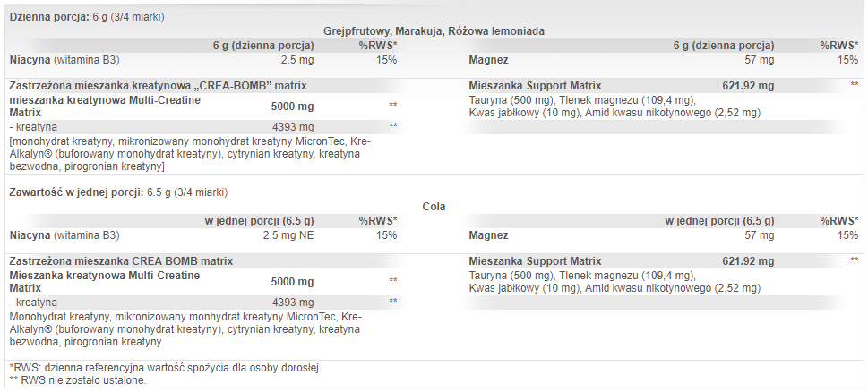Click the Cola flavor title
The width and height of the screenshot is (868, 392).
click(x=434, y=207)
